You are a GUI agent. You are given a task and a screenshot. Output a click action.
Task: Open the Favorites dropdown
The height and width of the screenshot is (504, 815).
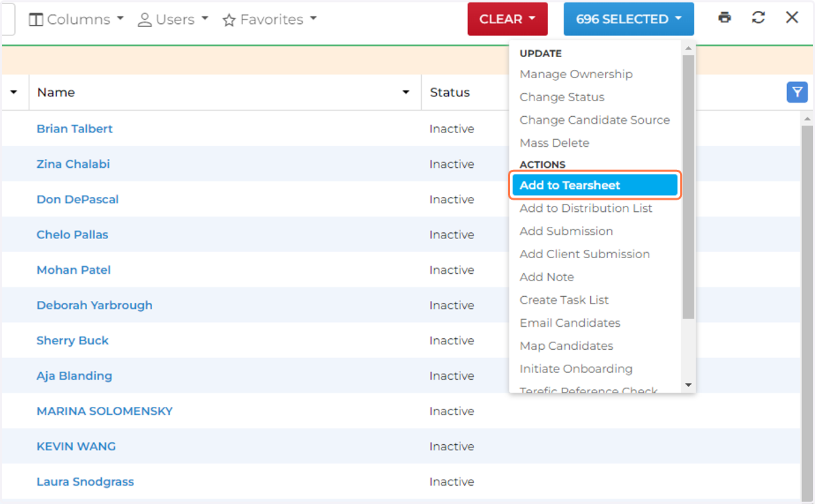(270, 19)
